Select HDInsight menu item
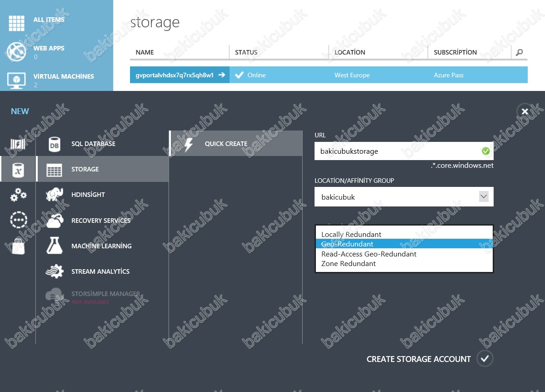The width and height of the screenshot is (545, 392). coord(103,195)
